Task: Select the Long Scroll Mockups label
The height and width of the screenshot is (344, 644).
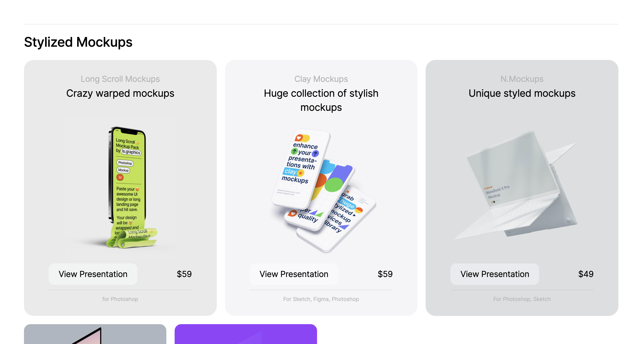Action: pos(120,79)
